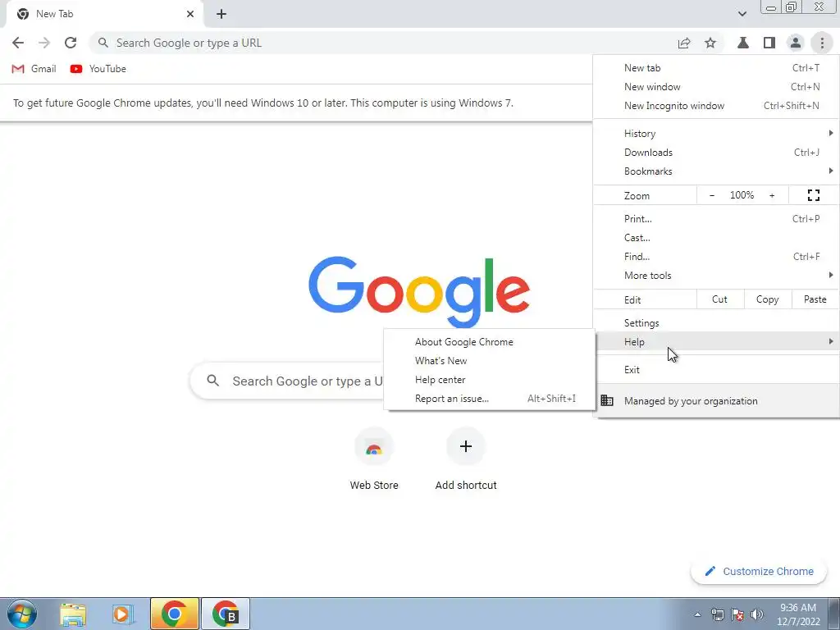840x630 pixels.
Task: Open a New Incognito window
Action: (716, 106)
